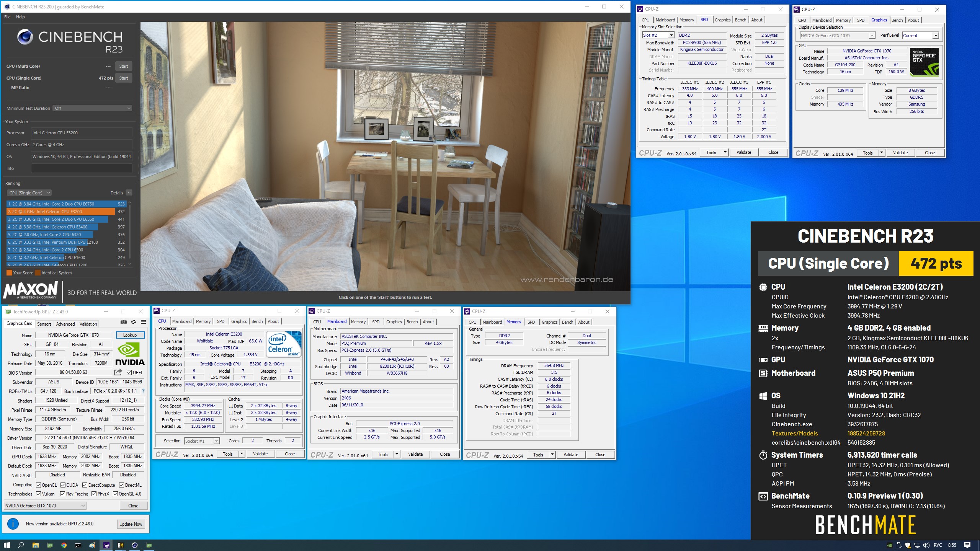Toggle the PhysX checkbox
The height and width of the screenshot is (551, 980).
[x=94, y=494]
